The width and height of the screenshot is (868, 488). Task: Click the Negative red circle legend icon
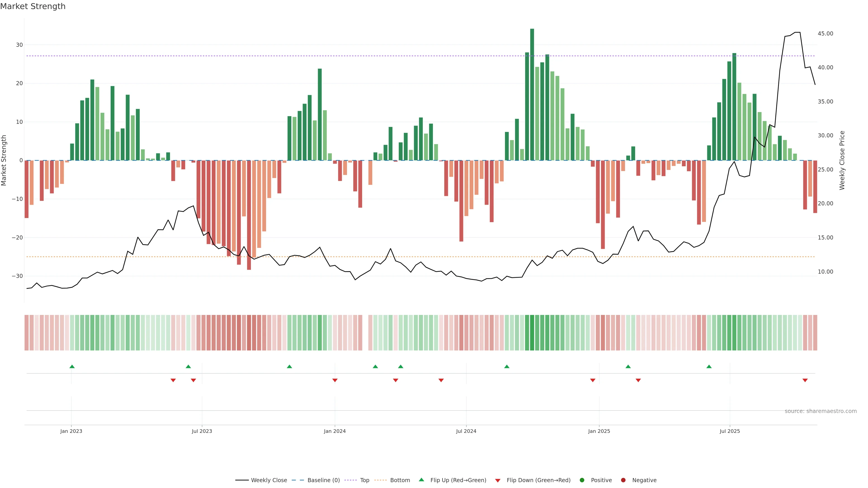(x=623, y=480)
